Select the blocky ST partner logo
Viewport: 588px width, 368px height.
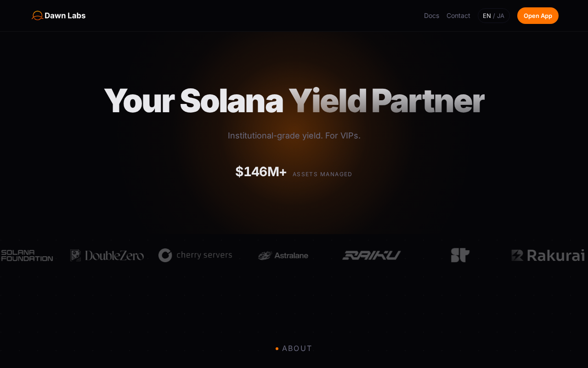(460, 255)
